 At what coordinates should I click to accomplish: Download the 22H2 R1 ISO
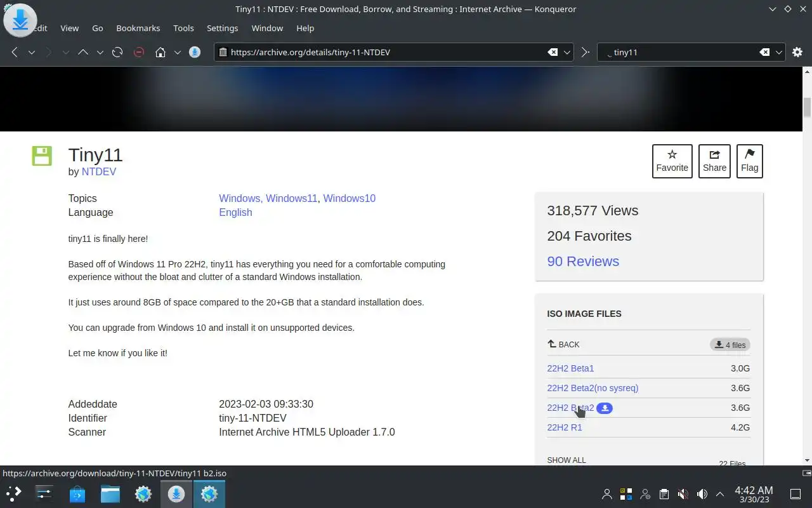565,427
